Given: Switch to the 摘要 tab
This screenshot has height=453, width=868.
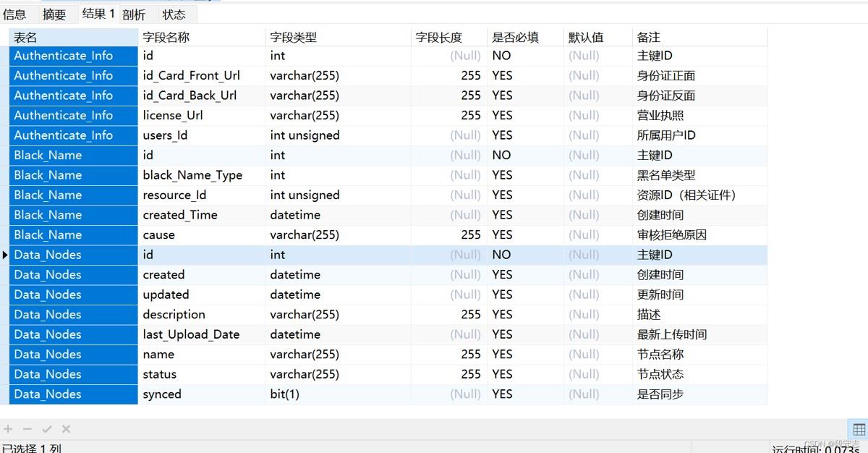Looking at the screenshot, I should [54, 14].
